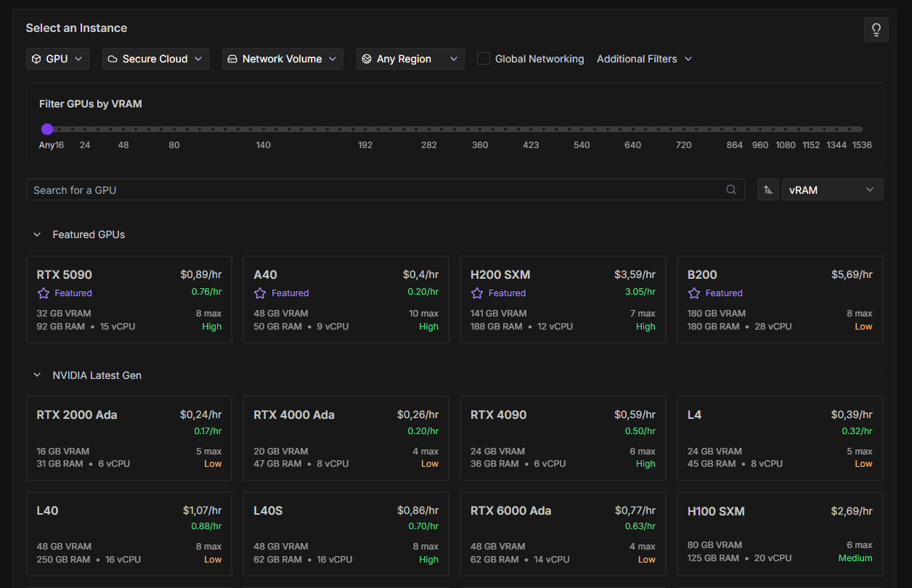Click the Featured star on A40

260,293
